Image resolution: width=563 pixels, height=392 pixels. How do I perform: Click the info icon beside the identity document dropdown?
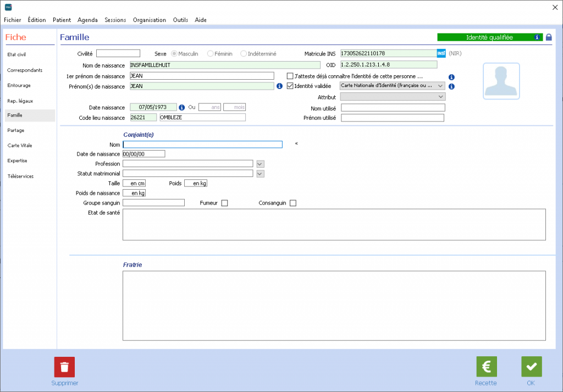coord(451,86)
